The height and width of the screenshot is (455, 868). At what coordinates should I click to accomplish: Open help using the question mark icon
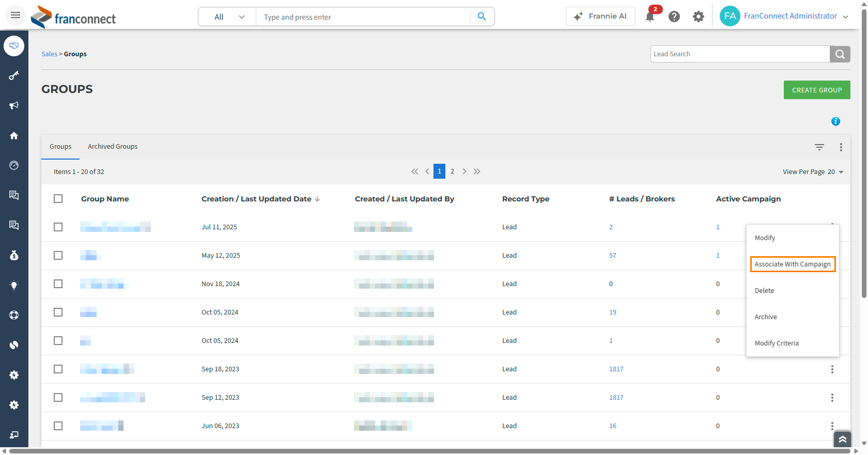pyautogui.click(x=674, y=17)
